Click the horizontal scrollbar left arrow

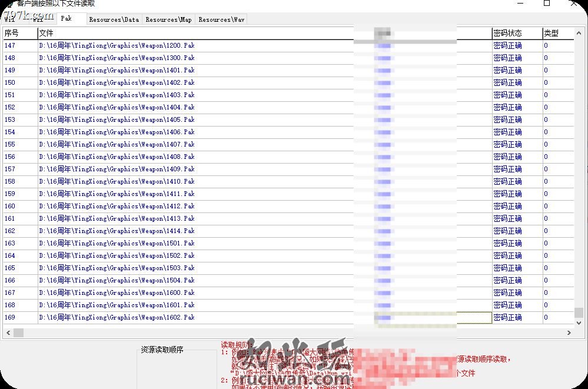[8, 333]
